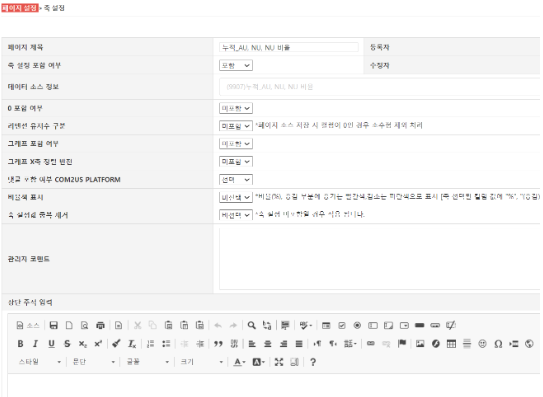
Task: Open About editor question mark icon
Action: (x=313, y=362)
